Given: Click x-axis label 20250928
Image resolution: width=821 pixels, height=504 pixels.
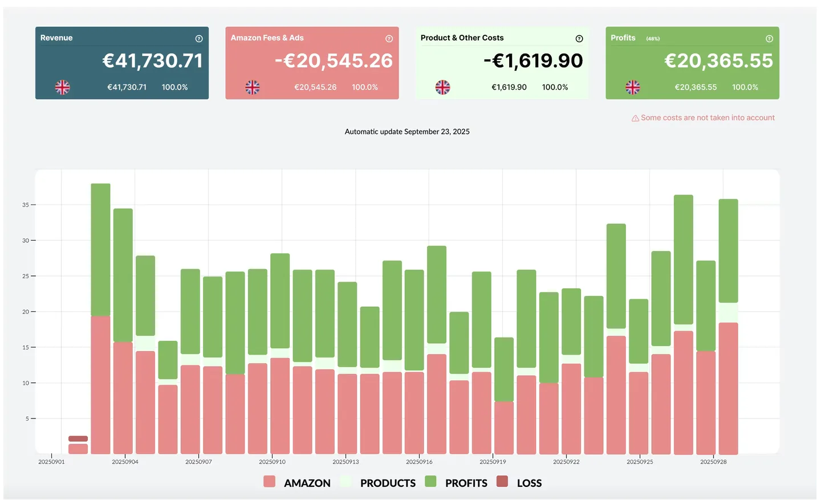Looking at the screenshot, I should click(713, 462).
